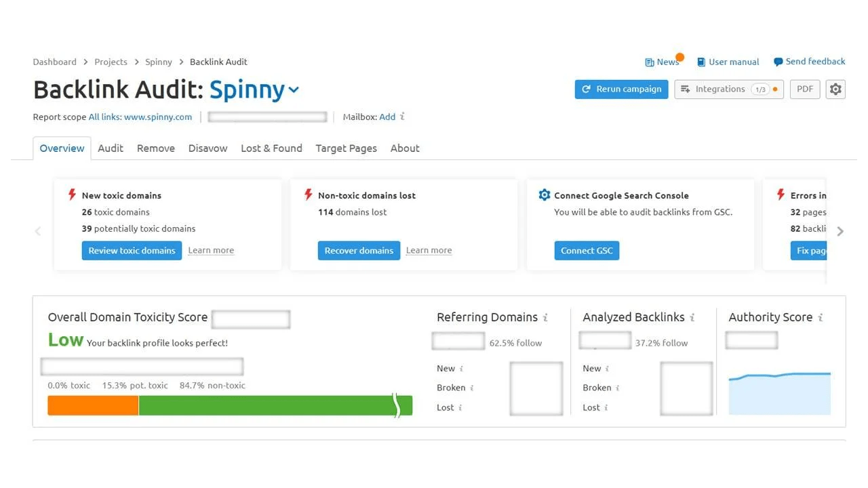
Task: Click green non-toxic bar segment
Action: click(x=275, y=405)
